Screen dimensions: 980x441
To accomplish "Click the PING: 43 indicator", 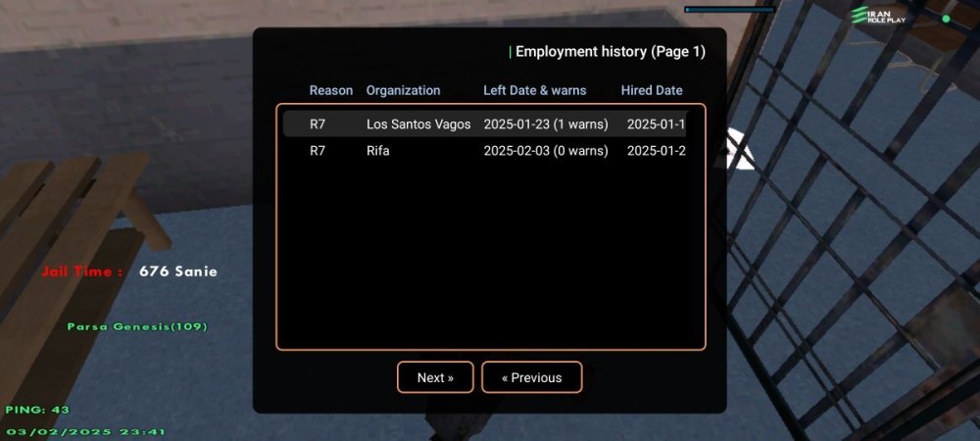I will 38,410.
